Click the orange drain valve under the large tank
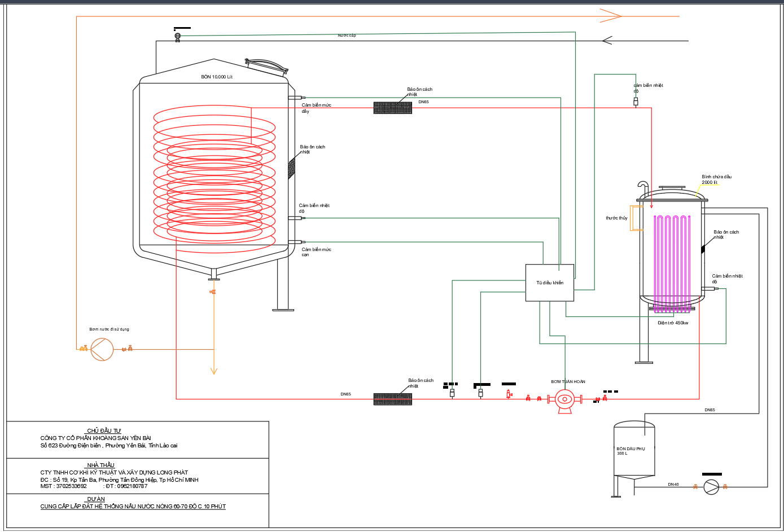 tap(213, 292)
